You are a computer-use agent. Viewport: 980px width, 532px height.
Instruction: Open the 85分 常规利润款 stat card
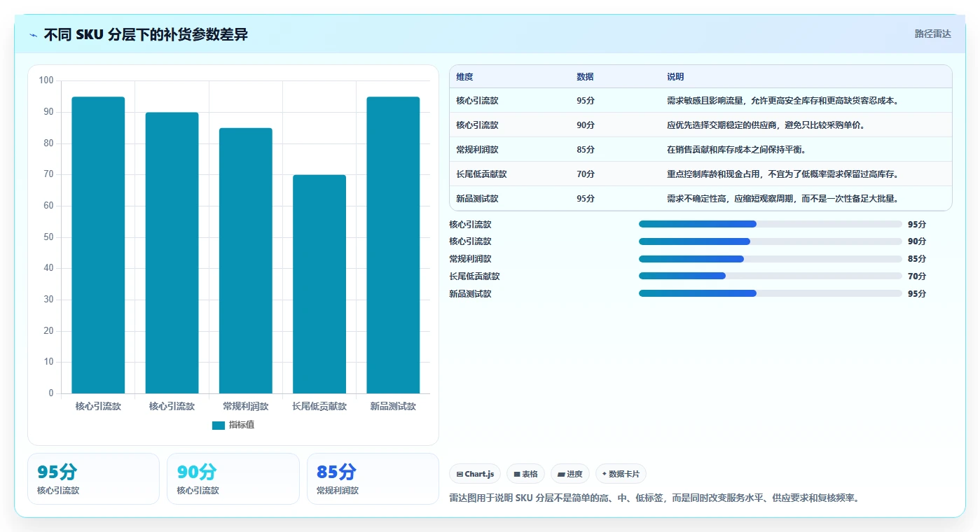(x=373, y=479)
